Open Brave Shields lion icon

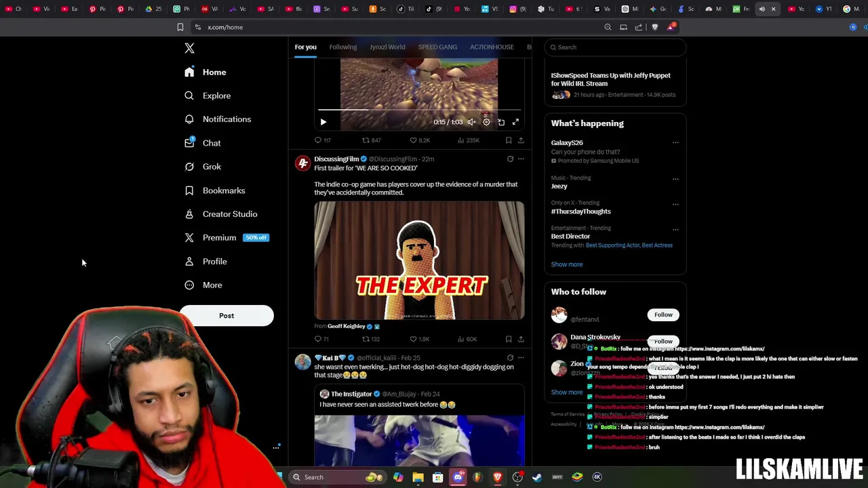654,27
